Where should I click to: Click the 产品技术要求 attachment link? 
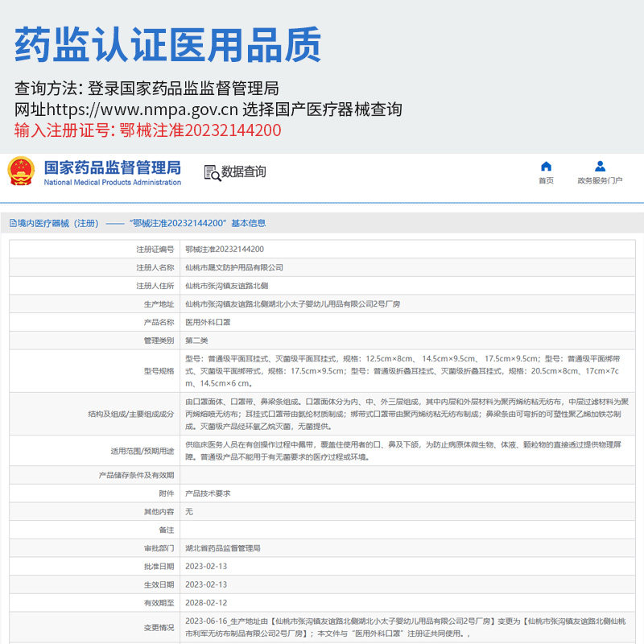pyautogui.click(x=208, y=493)
